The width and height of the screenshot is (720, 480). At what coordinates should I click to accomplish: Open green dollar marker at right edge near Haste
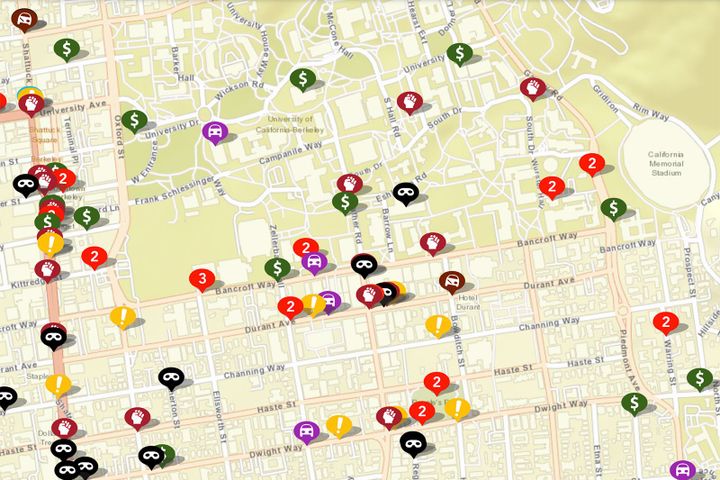tap(700, 379)
